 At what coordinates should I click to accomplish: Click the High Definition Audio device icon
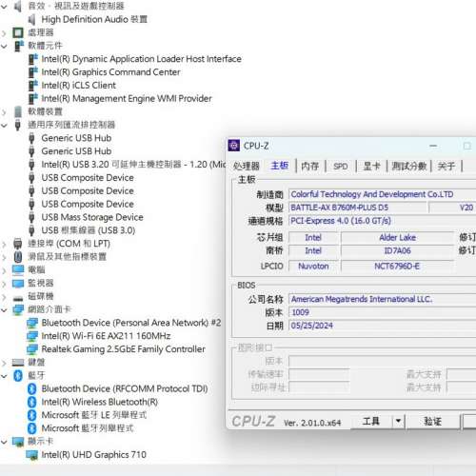click(31, 20)
